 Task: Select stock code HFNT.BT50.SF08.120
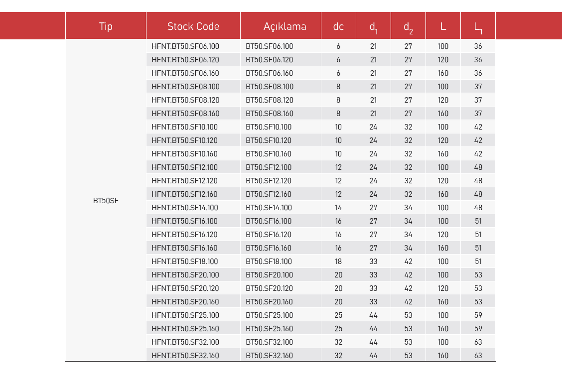point(185,100)
